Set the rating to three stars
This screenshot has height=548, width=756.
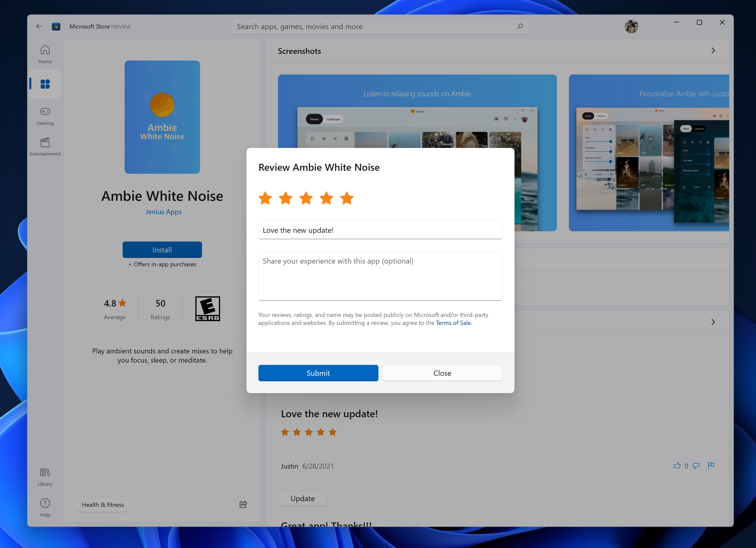(306, 198)
